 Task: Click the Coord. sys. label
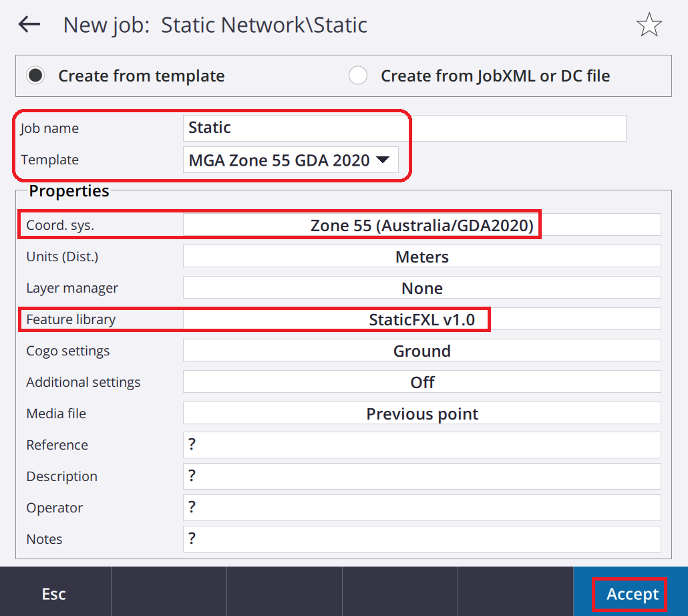[x=60, y=225]
